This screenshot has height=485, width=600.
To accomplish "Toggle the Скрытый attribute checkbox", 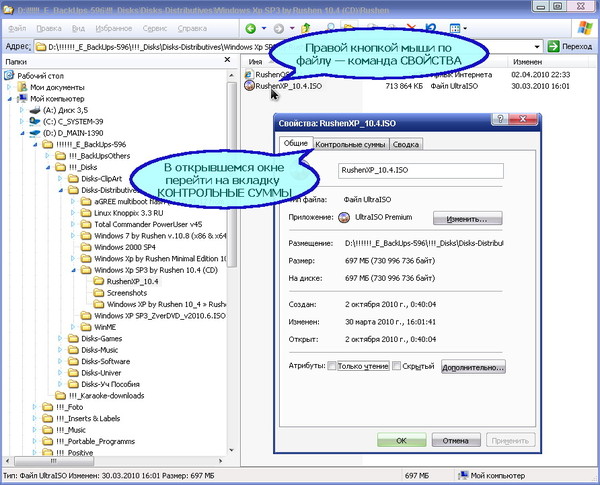I will click(x=397, y=366).
